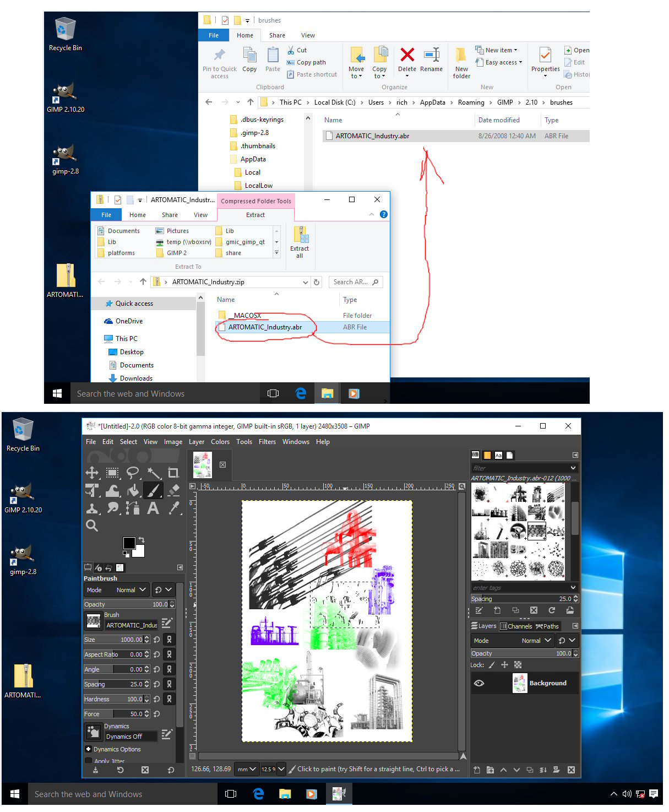Click Extract all button
Viewport: 669px width, 812px height.
(300, 242)
